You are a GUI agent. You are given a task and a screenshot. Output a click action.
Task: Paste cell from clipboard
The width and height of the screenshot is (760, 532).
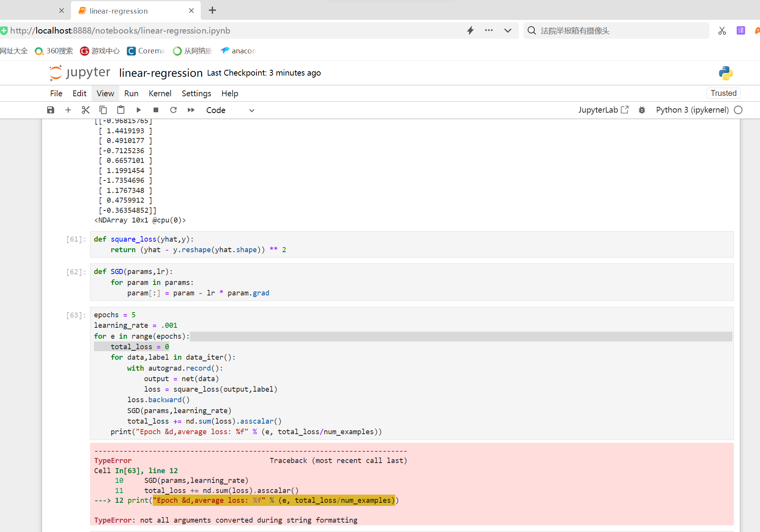click(121, 110)
